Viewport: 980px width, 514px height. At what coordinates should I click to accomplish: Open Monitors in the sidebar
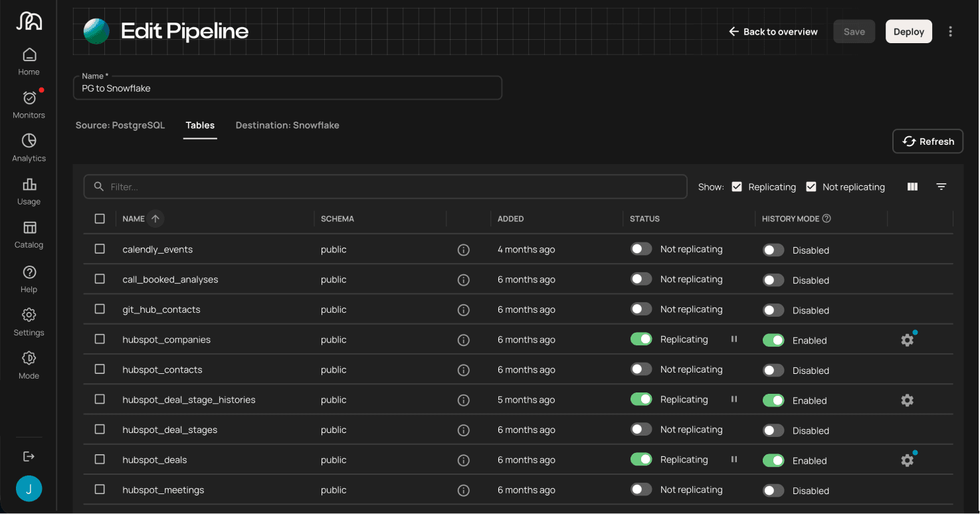[29, 105]
